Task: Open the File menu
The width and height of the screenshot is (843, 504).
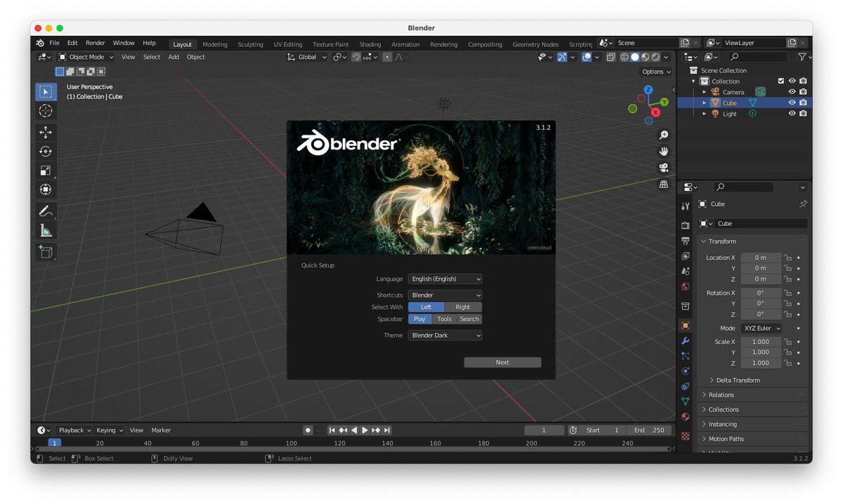Action: tap(54, 43)
